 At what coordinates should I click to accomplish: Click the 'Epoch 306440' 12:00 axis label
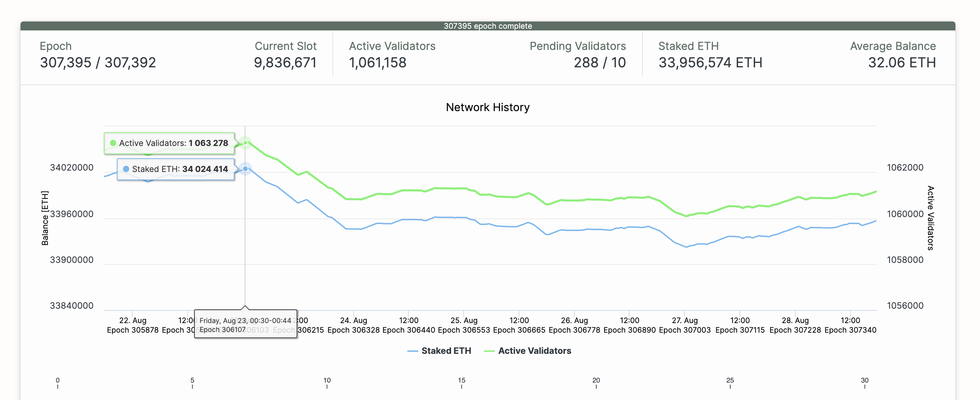(x=409, y=325)
